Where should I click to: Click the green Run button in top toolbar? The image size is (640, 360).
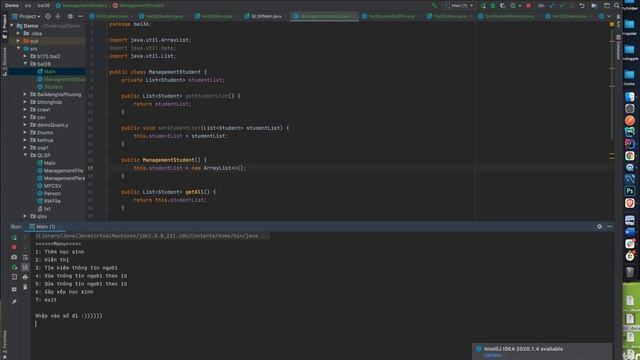pyautogui.click(x=483, y=6)
